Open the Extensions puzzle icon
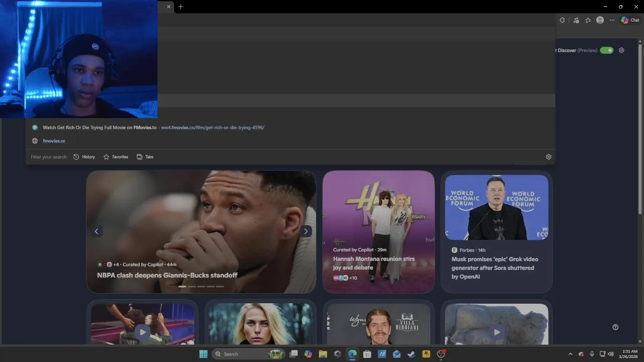The image size is (644, 362). pos(562,20)
